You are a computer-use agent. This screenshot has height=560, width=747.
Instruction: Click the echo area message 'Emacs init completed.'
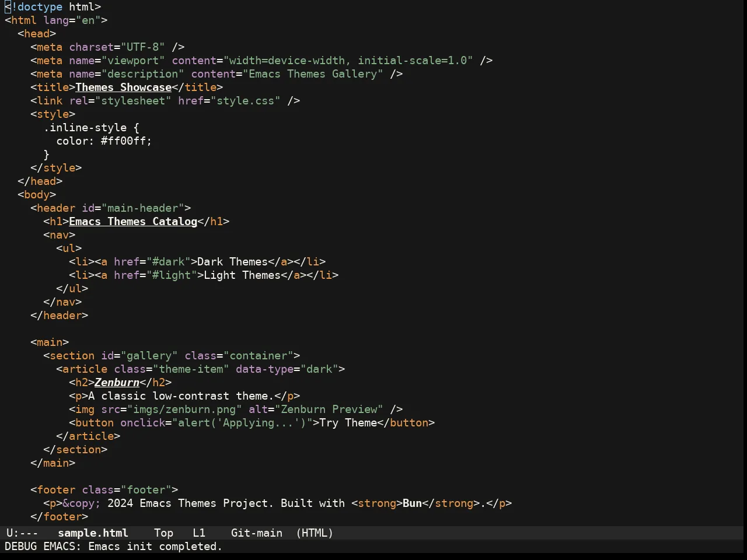(x=155, y=547)
